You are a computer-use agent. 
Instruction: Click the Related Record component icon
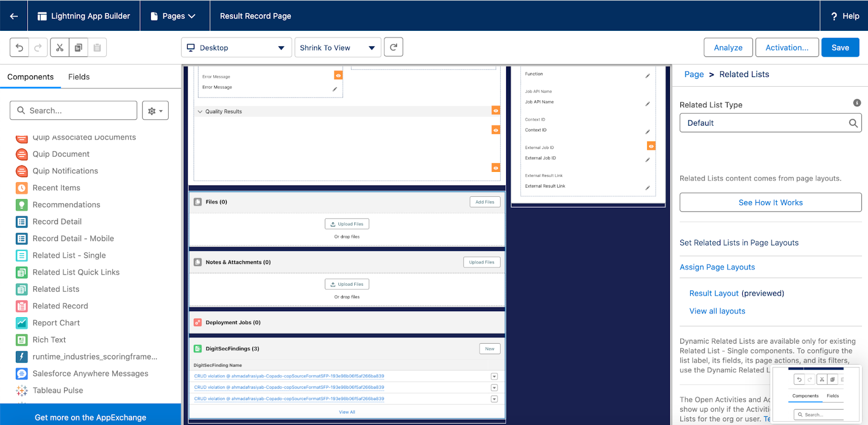[x=22, y=306]
